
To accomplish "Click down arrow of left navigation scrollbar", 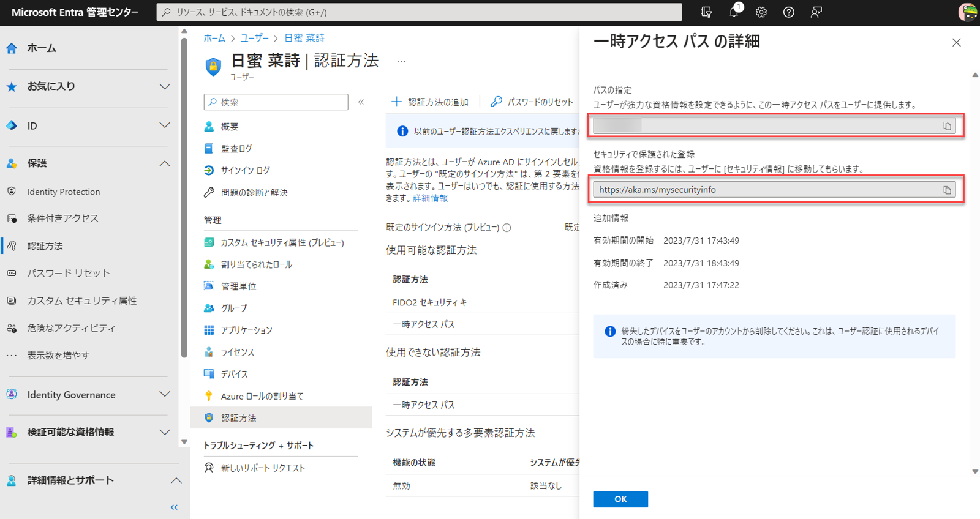I will [184, 442].
